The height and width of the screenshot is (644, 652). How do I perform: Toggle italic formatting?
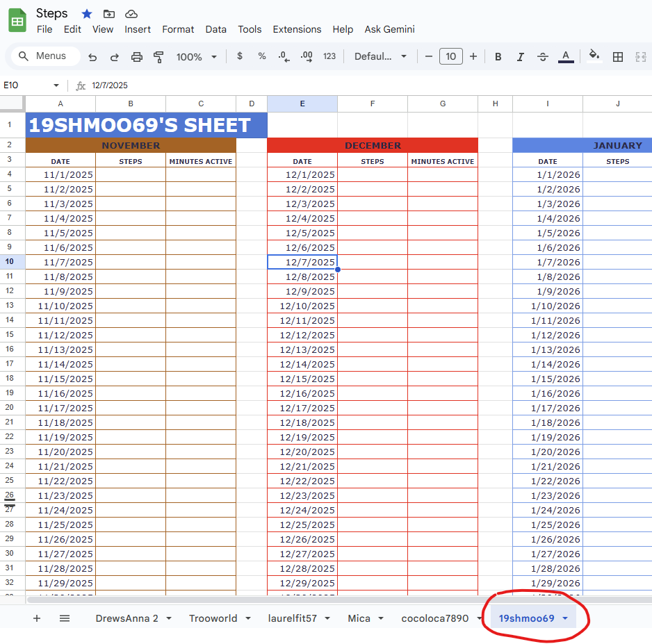pyautogui.click(x=521, y=57)
